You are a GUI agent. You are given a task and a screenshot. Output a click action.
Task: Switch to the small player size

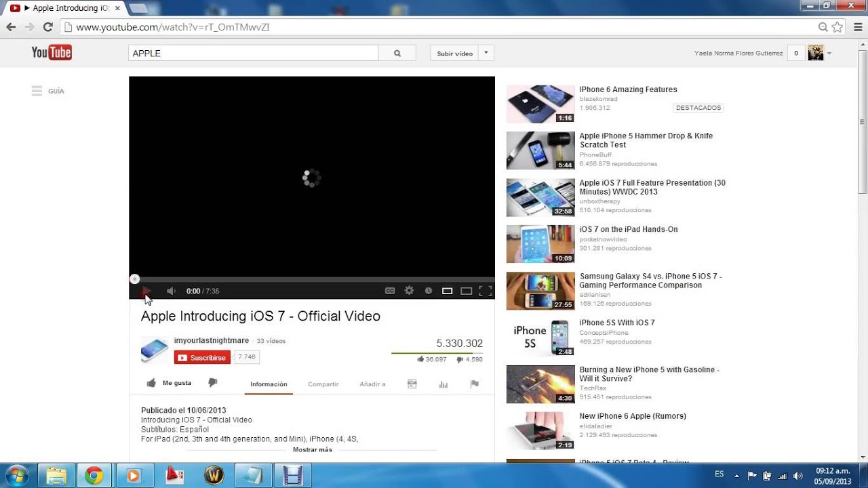447,291
